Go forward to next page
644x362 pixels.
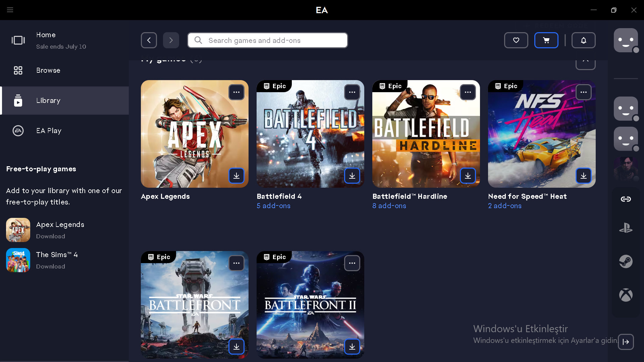pyautogui.click(x=171, y=40)
